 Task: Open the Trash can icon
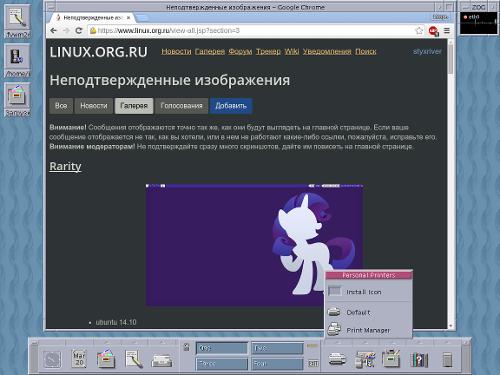pos(447,360)
